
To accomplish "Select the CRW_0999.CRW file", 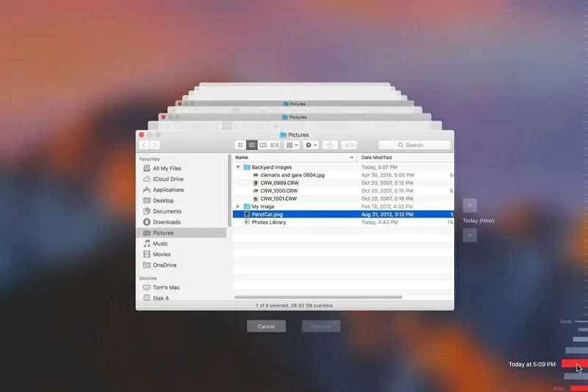I will 343,183.
